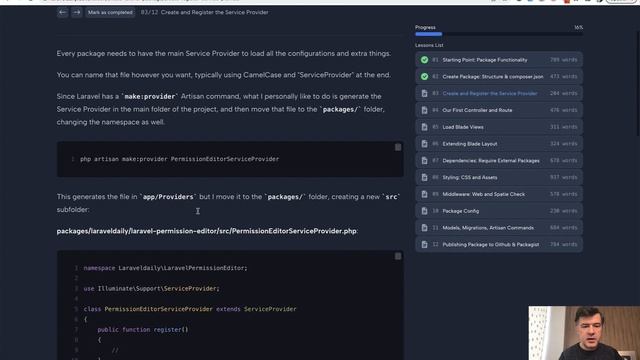Click document icon for Publishing Package to Github
The image size is (640, 360).
click(x=424, y=244)
